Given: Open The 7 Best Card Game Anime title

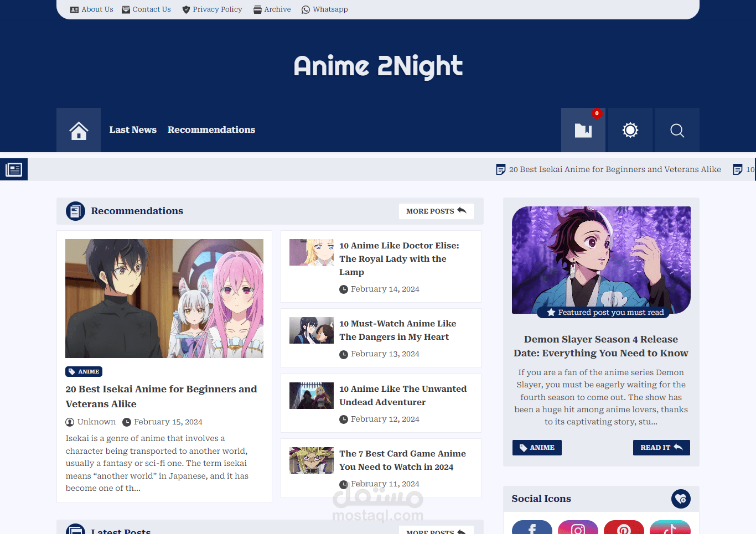Looking at the screenshot, I should point(402,460).
